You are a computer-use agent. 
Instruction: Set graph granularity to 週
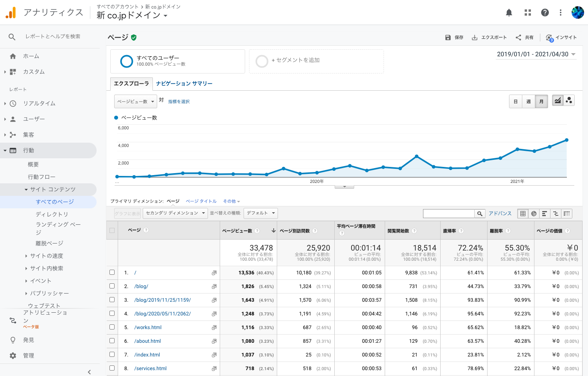(529, 102)
